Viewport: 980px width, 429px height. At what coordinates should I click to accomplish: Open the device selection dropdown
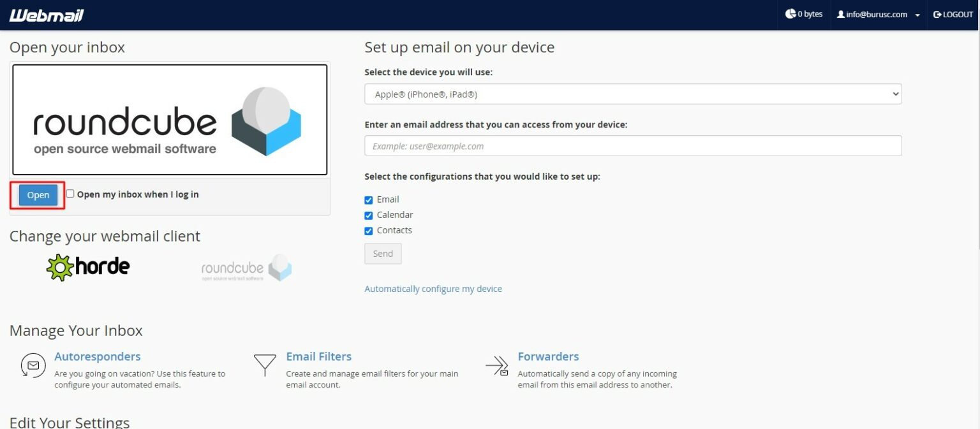(x=633, y=93)
